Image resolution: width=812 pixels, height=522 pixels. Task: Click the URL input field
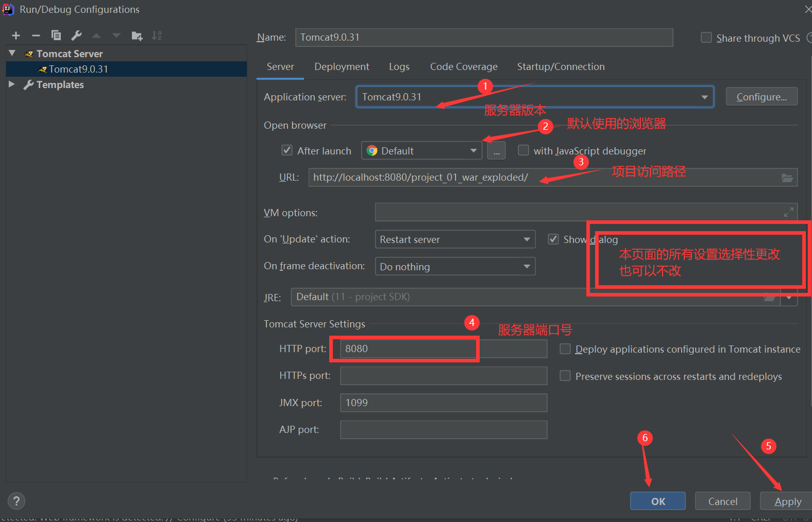point(553,178)
